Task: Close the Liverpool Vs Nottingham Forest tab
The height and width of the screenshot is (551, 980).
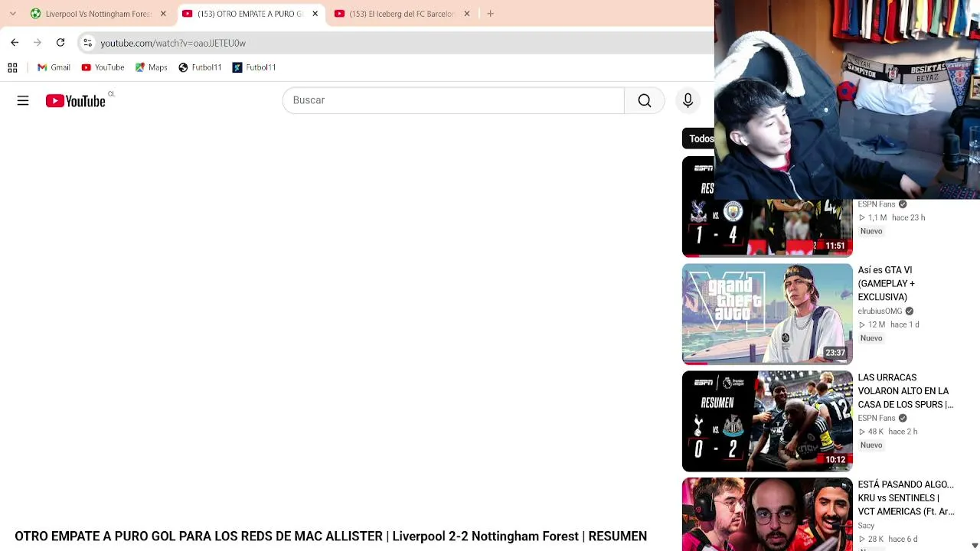Action: coord(163,14)
